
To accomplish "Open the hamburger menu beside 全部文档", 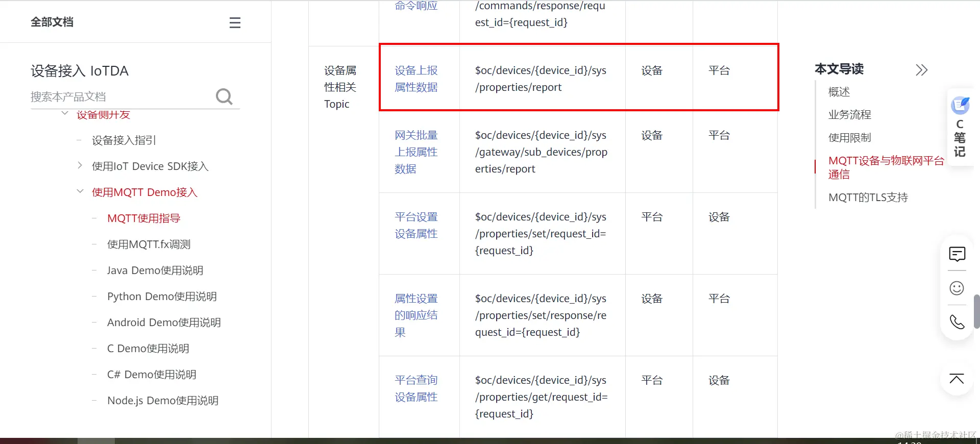I will (x=235, y=22).
